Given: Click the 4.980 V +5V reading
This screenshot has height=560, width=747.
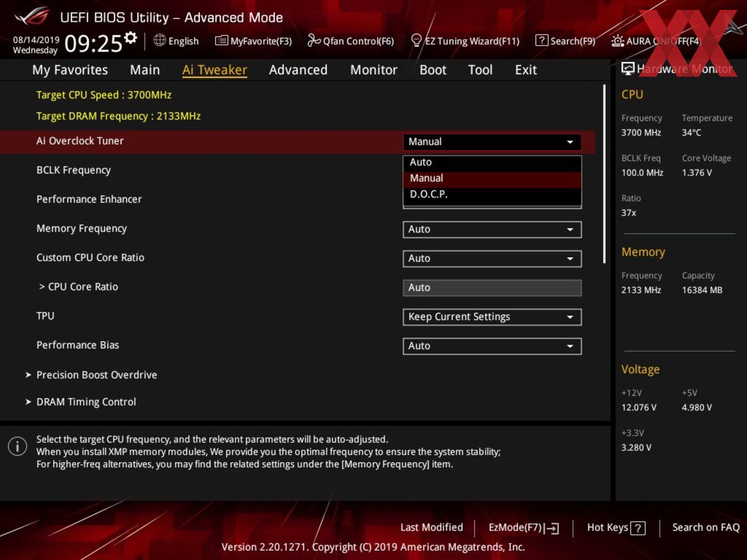Looking at the screenshot, I should click(x=696, y=408).
